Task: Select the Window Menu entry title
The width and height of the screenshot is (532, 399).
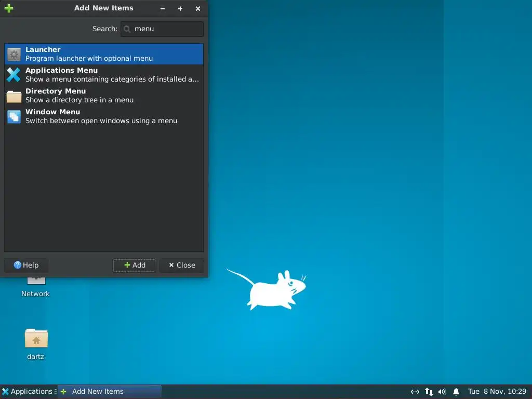Action: [52, 112]
